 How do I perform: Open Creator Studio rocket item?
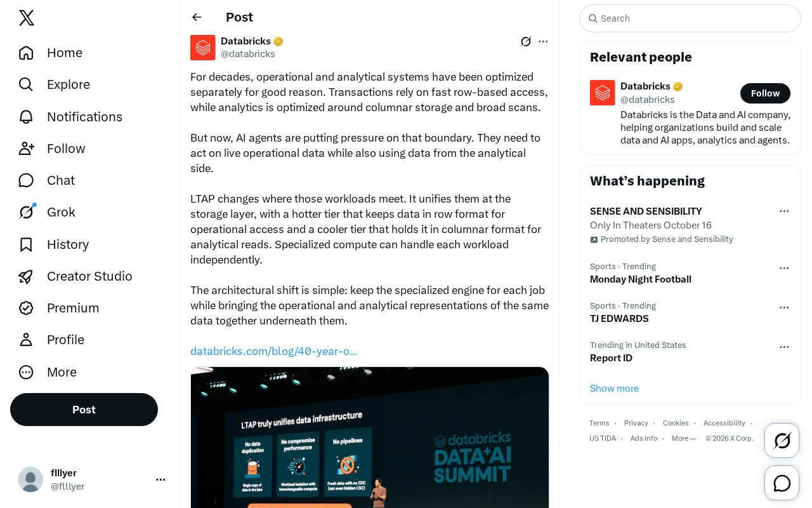click(x=75, y=276)
